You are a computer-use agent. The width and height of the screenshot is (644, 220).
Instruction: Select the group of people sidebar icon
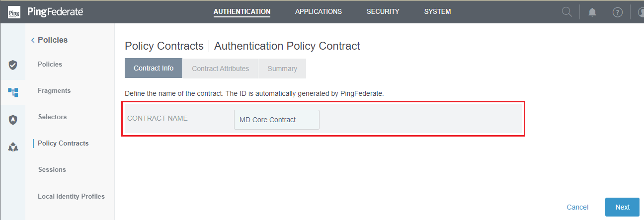click(13, 147)
